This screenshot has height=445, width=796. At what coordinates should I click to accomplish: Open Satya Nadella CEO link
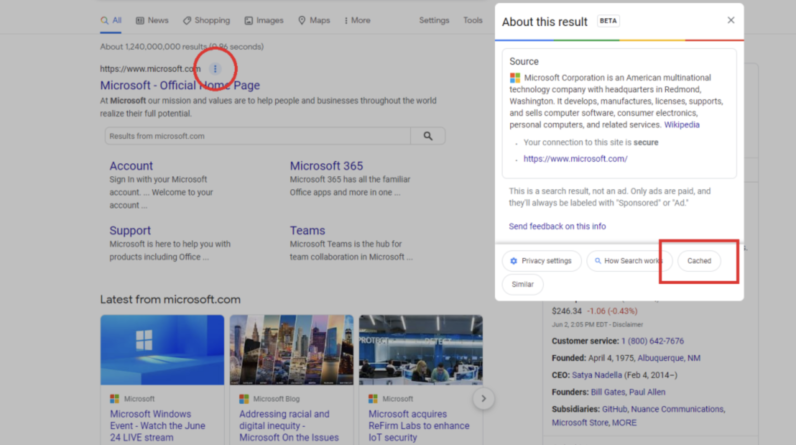596,375
